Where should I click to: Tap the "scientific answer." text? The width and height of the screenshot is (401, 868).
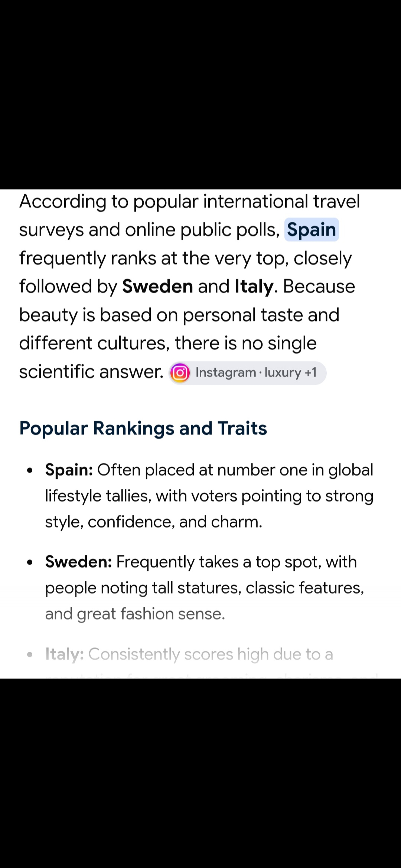tap(91, 371)
